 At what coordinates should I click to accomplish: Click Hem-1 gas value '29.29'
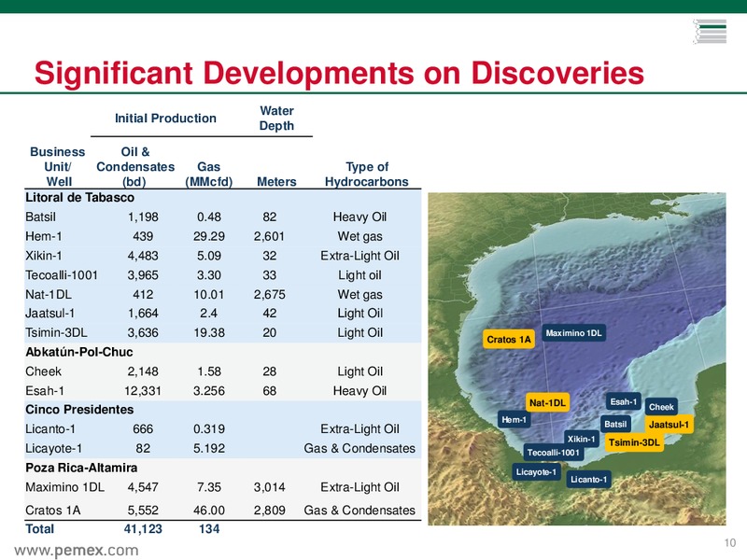tap(208, 236)
